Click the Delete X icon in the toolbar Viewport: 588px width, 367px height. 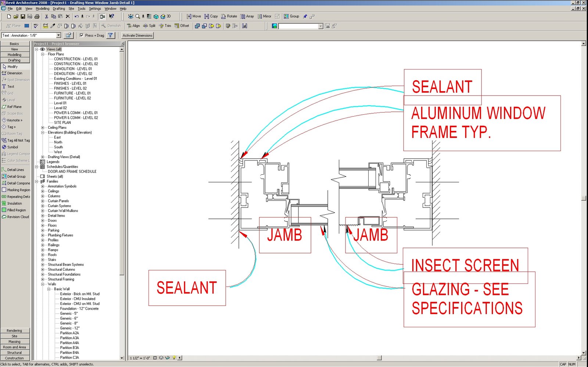point(68,17)
